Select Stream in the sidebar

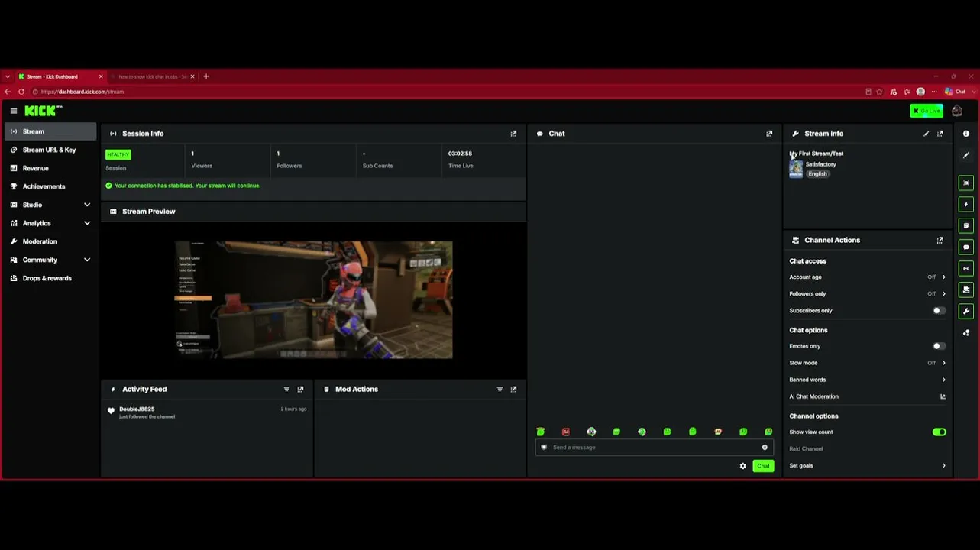[x=50, y=131]
